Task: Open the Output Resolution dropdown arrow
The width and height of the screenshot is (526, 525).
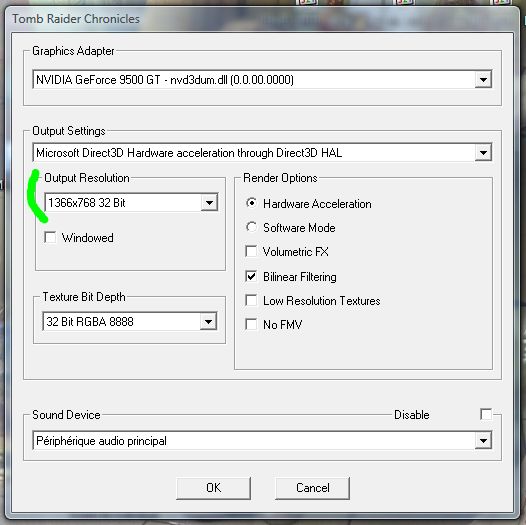Action: pos(209,203)
